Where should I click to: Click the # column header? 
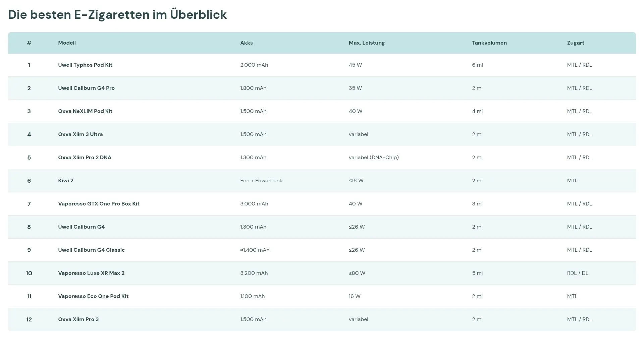(29, 43)
